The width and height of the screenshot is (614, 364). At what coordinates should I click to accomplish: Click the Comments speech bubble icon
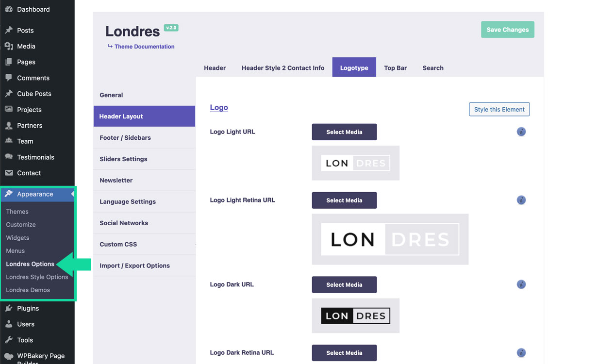click(x=9, y=78)
